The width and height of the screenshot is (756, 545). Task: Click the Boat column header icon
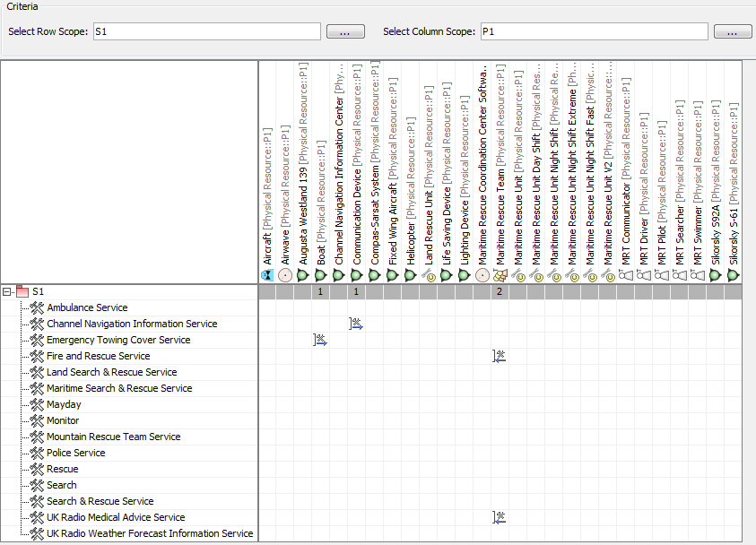pyautogui.click(x=320, y=275)
